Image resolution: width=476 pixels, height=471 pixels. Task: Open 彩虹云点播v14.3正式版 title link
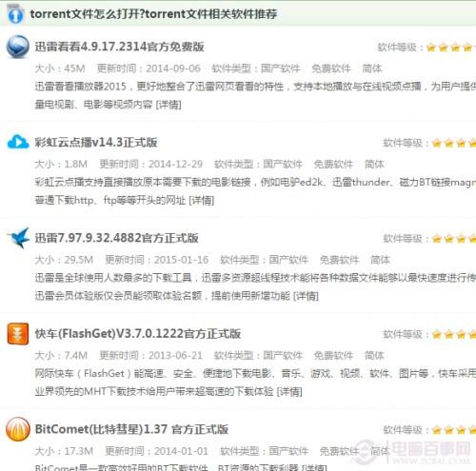pos(96,143)
